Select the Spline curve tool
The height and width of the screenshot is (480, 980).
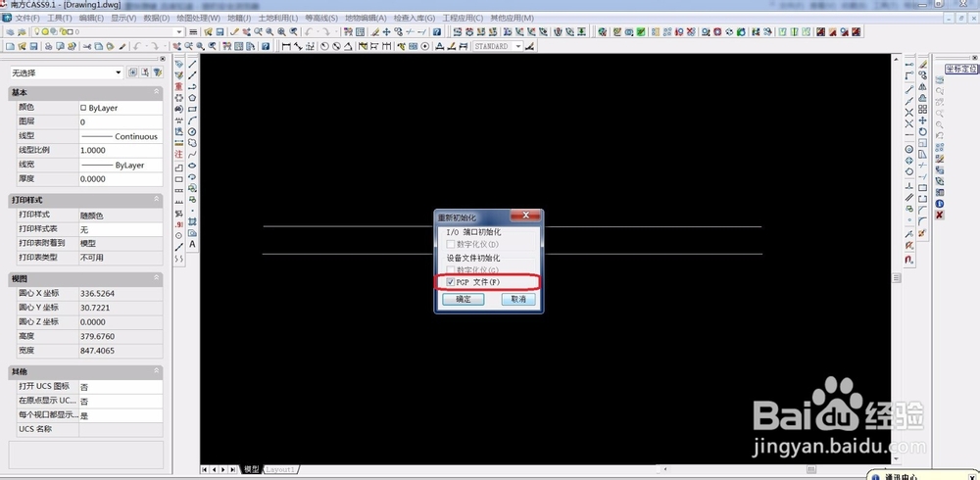point(192,154)
